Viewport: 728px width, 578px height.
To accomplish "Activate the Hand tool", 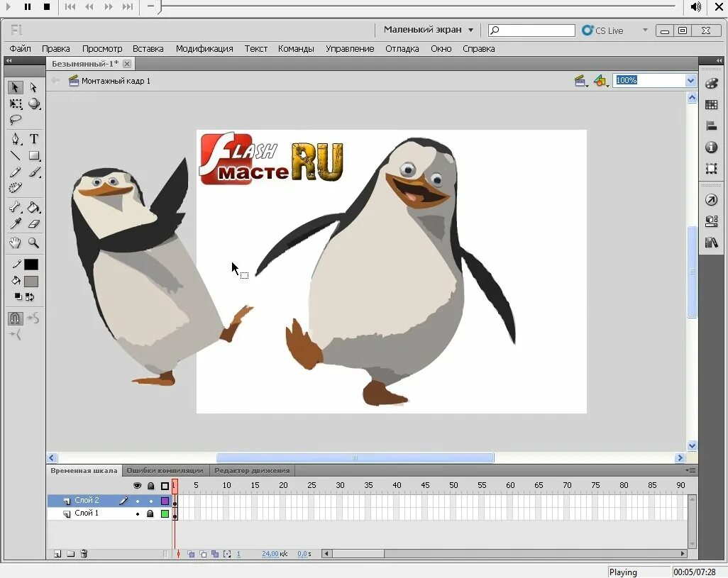I will (16, 243).
